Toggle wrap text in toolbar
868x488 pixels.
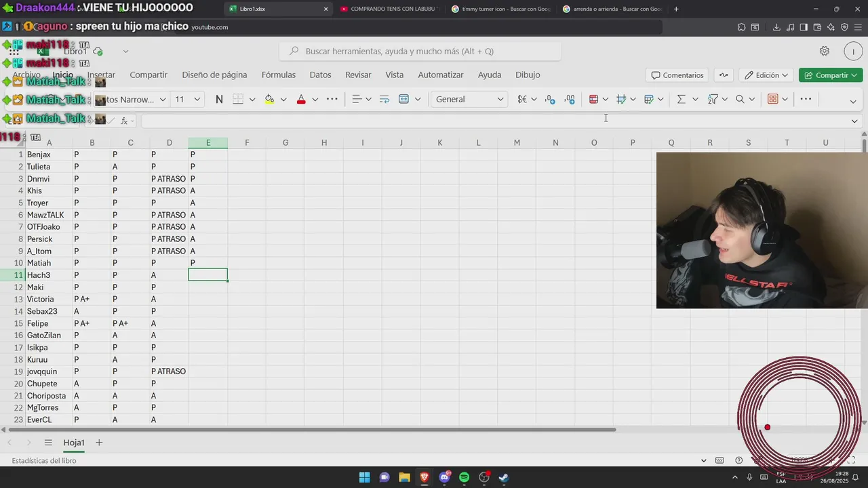point(384,99)
